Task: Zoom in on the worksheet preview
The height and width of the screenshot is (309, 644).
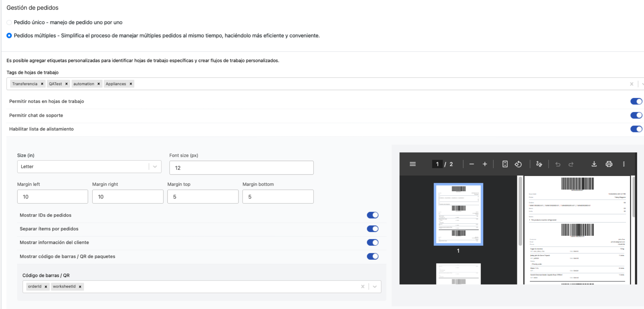Action: pyautogui.click(x=485, y=164)
